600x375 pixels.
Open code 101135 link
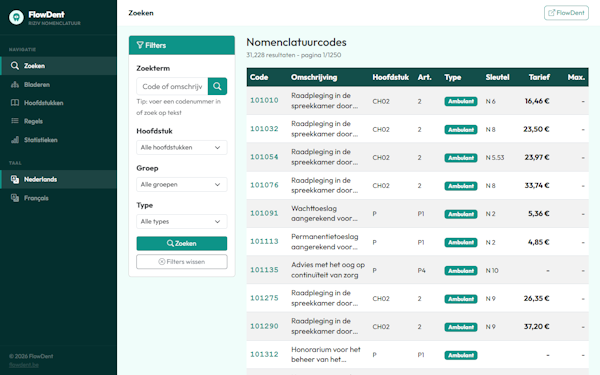264,270
